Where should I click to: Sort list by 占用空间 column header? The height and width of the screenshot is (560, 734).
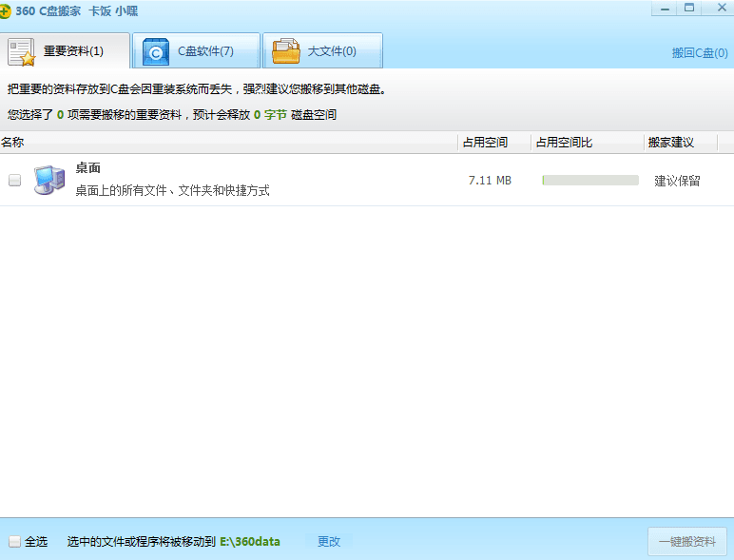pos(485,143)
